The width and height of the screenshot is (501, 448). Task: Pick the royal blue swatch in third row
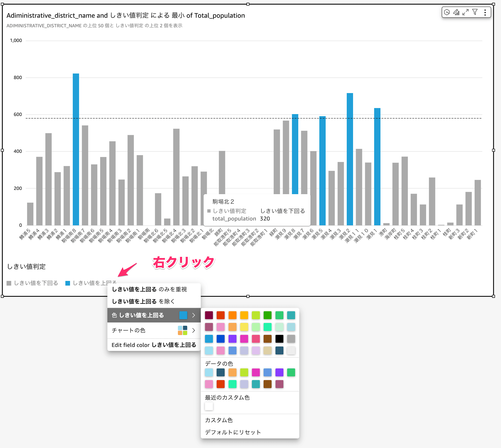[x=220, y=339]
